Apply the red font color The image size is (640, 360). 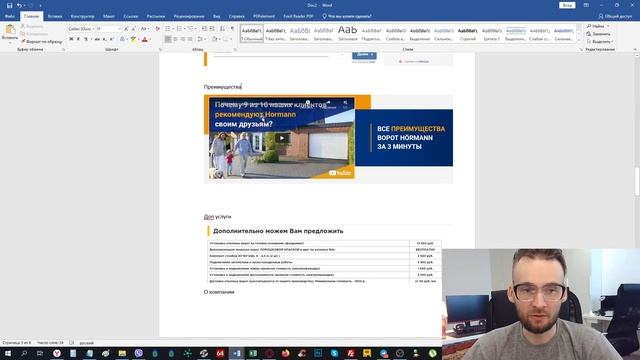(x=144, y=39)
